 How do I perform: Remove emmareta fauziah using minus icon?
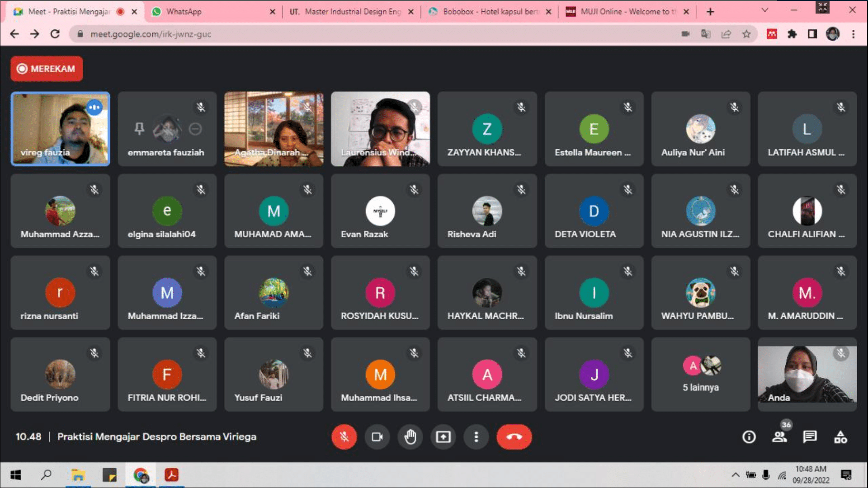click(195, 129)
